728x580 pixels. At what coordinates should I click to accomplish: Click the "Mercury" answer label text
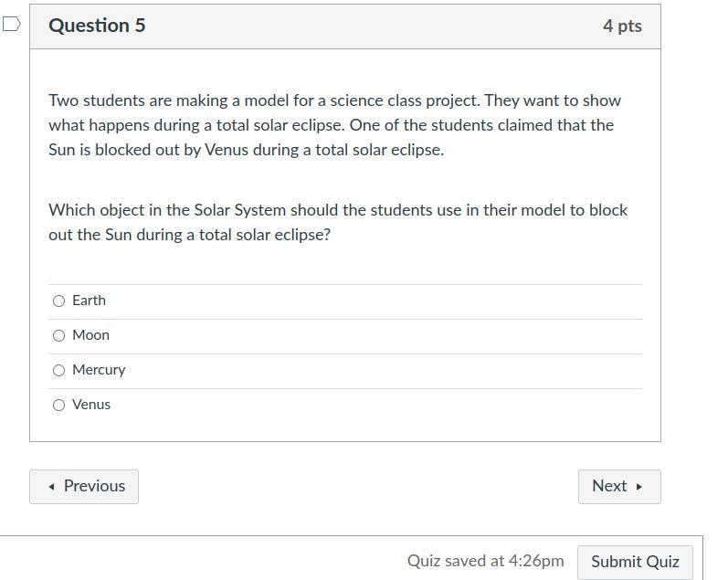point(99,370)
